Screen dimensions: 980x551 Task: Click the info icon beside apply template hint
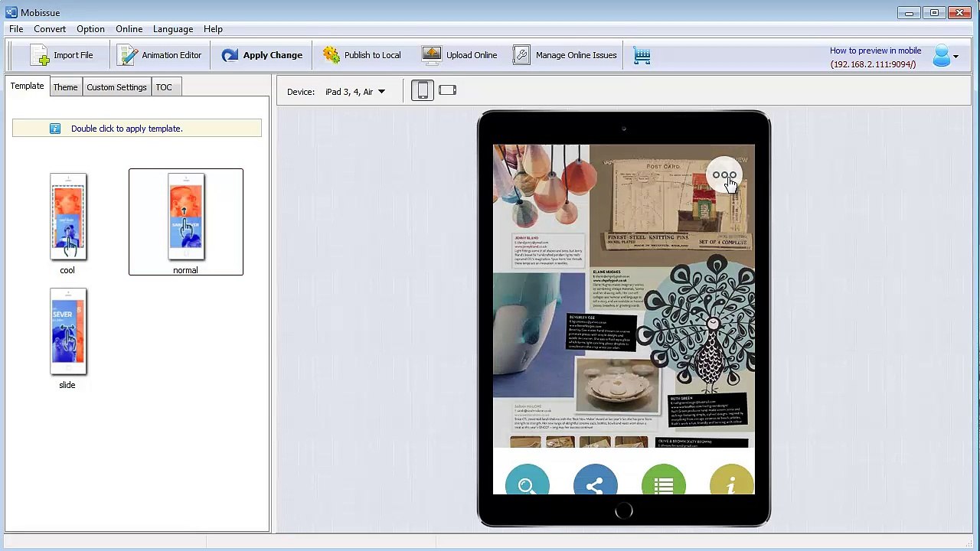55,129
